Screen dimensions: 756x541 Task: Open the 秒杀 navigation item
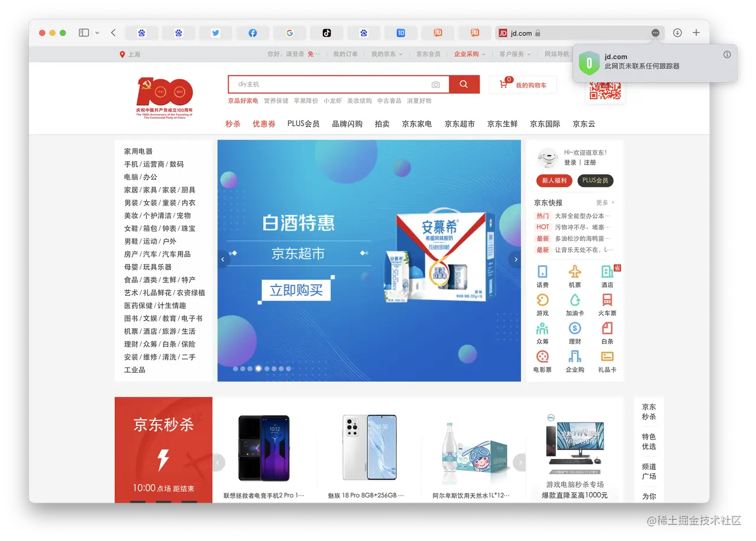[x=233, y=124]
